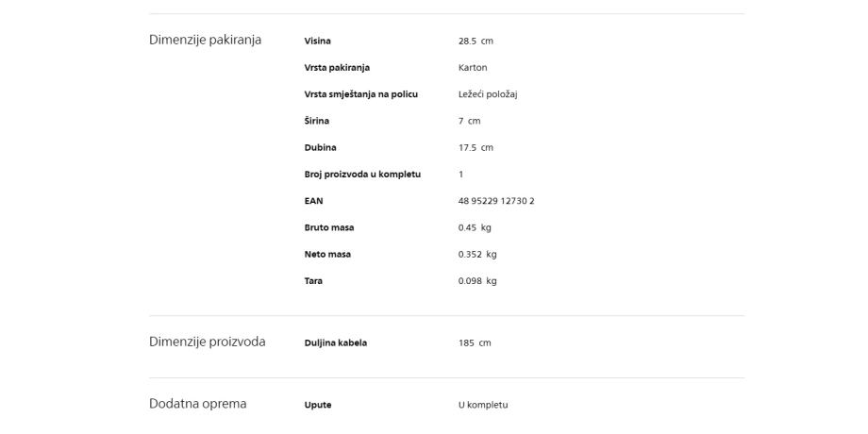The width and height of the screenshot is (868, 434).
Task: Click the Ležeći položaj value
Action: (x=488, y=94)
